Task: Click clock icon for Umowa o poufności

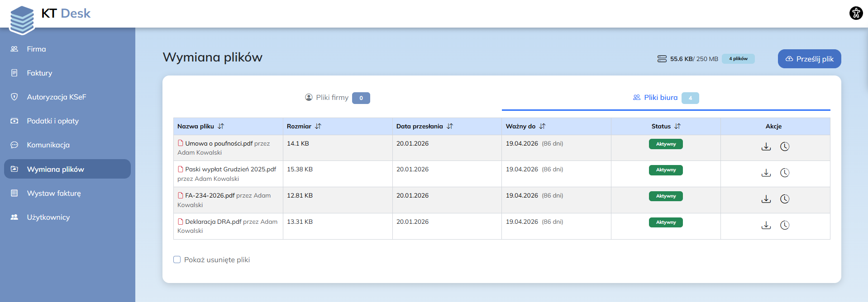Action: (x=784, y=146)
